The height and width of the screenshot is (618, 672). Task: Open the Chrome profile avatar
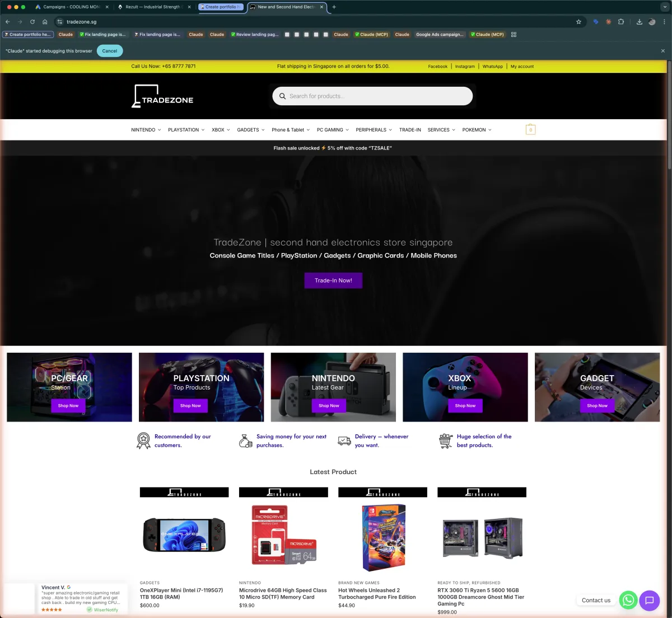(x=652, y=22)
